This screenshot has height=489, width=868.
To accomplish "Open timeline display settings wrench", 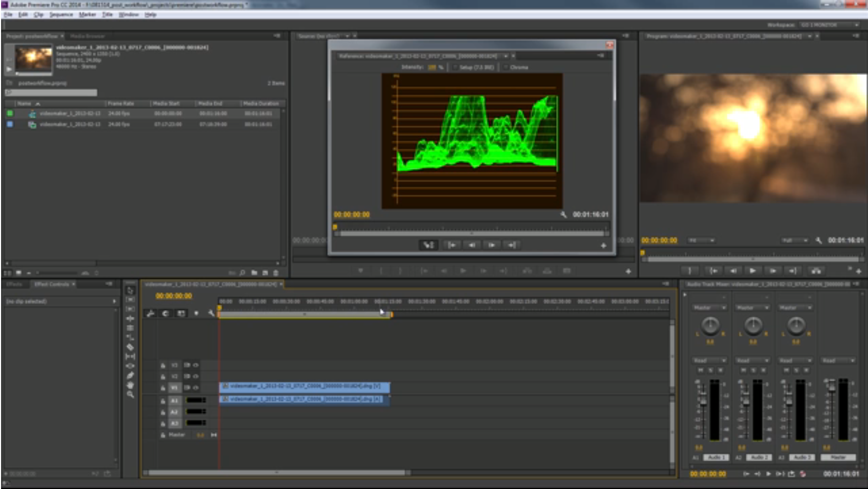I will [x=211, y=313].
